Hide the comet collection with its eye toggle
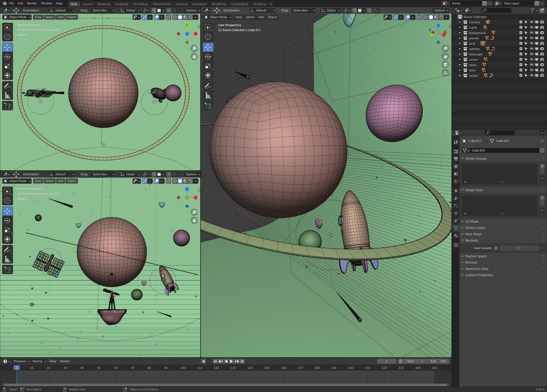This screenshot has height=392, width=547. pyautogui.click(x=531, y=60)
